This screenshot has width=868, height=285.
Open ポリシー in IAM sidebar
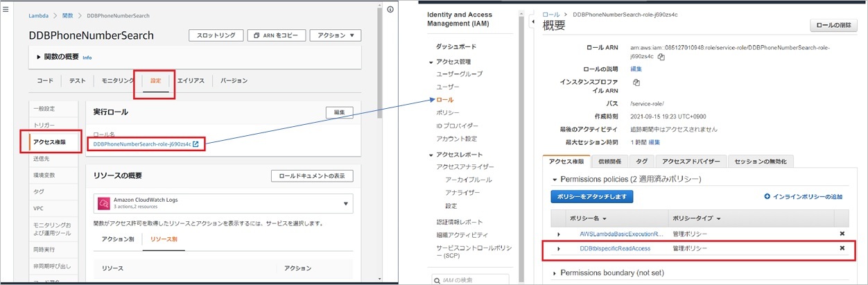click(x=447, y=112)
